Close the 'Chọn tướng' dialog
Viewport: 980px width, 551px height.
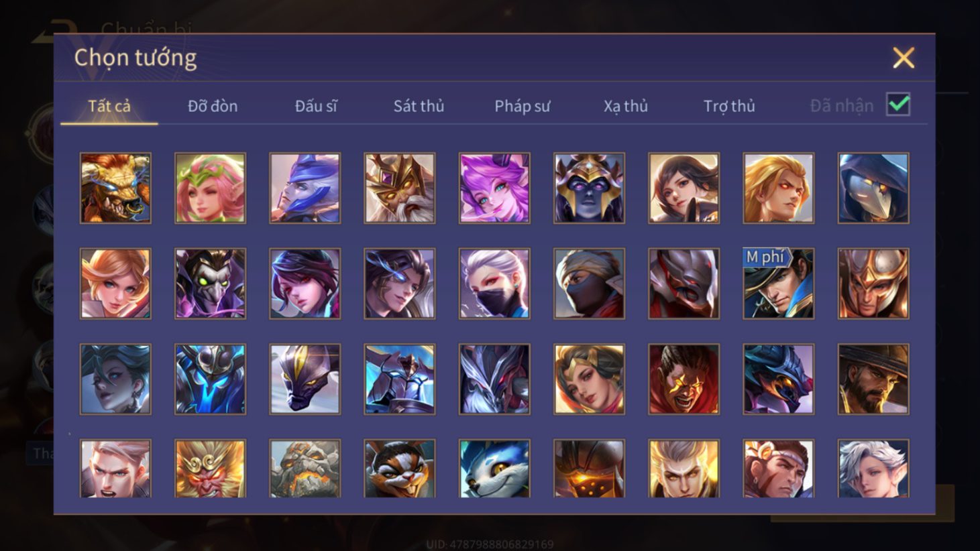pyautogui.click(x=904, y=58)
